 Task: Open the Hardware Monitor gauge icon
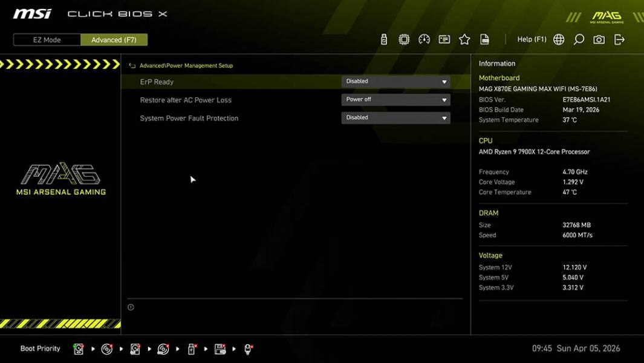(424, 39)
